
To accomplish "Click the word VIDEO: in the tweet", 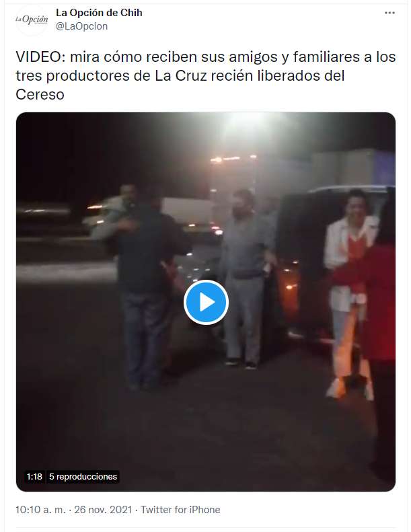I will 41,57.
